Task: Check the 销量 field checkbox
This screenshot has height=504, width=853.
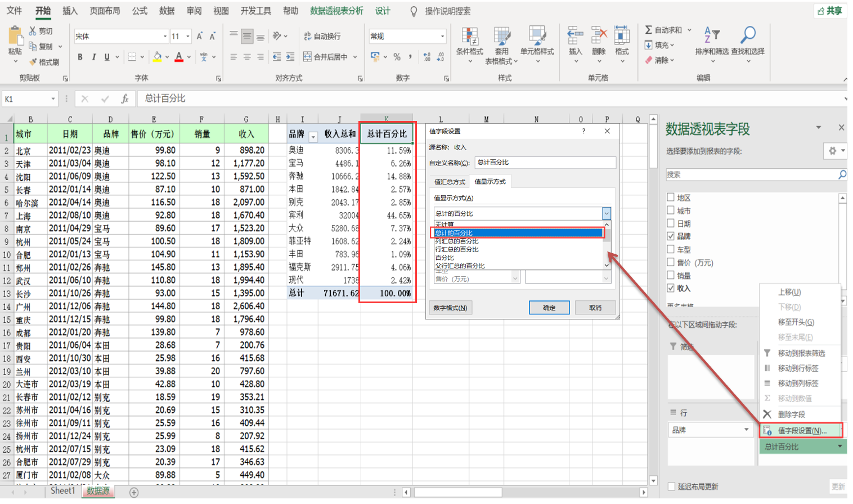Action: click(x=671, y=275)
